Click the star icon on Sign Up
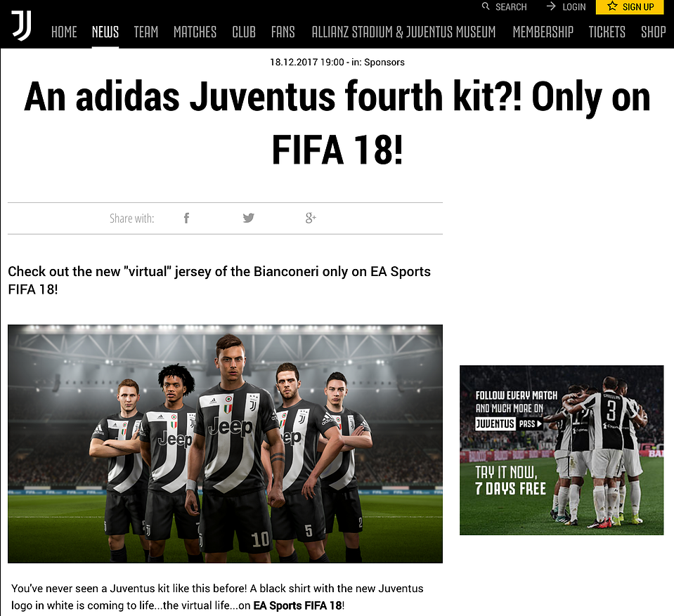The image size is (674, 616). click(613, 6)
